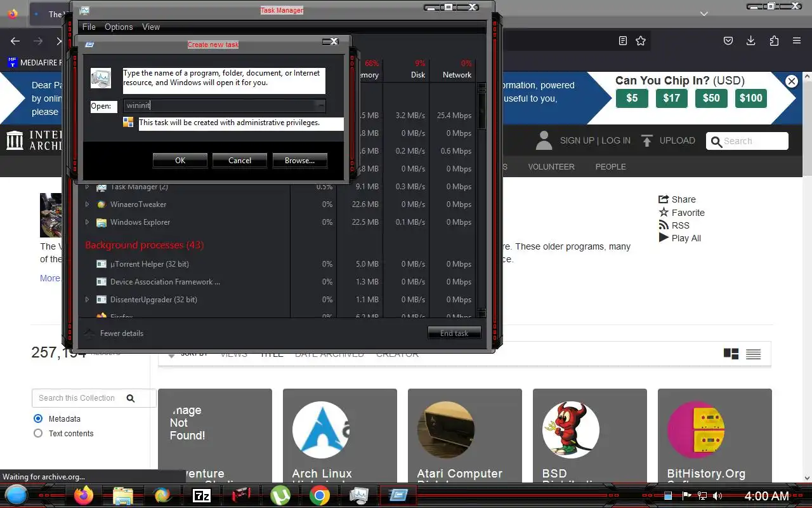Click the volume speaker tray icon
The width and height of the screenshot is (812, 508).
(x=717, y=495)
